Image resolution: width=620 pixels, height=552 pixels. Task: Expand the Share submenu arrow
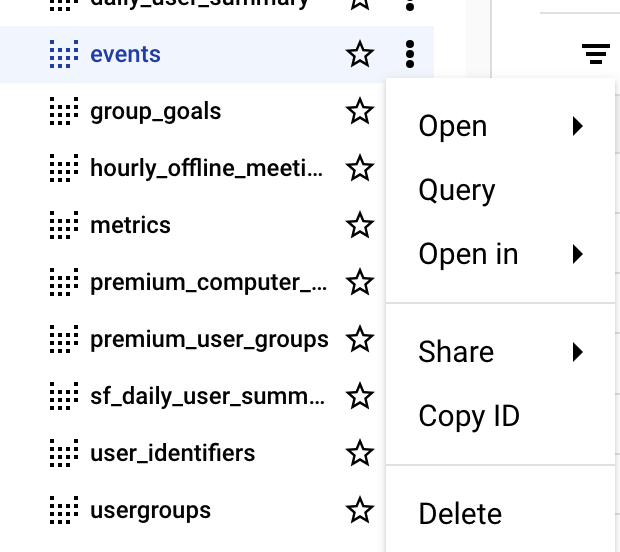[578, 352]
